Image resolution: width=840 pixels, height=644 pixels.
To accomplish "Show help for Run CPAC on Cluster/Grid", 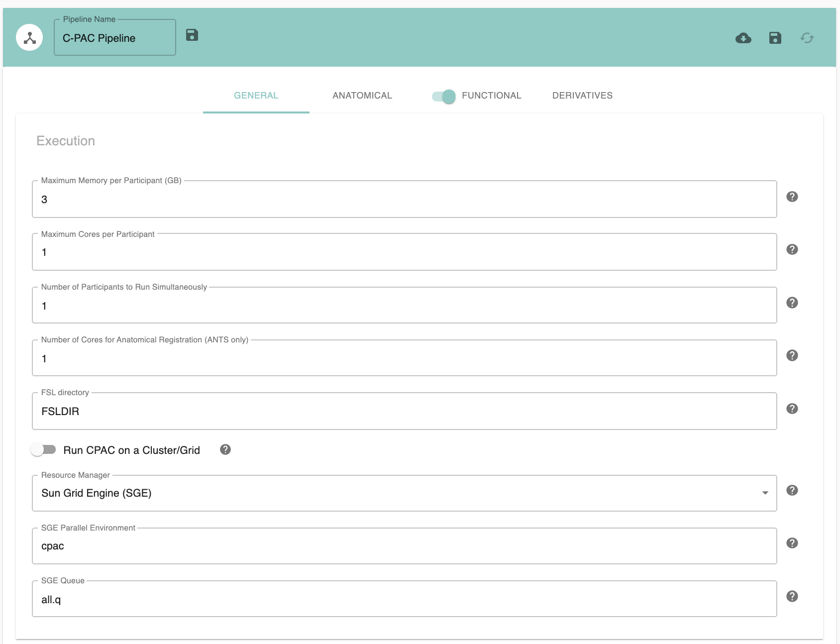I will coord(225,450).
